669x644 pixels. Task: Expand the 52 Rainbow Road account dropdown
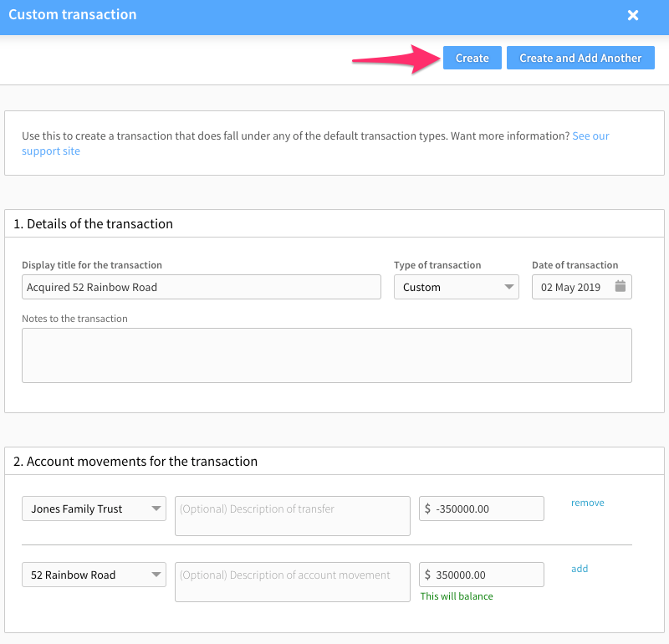pyautogui.click(x=94, y=575)
